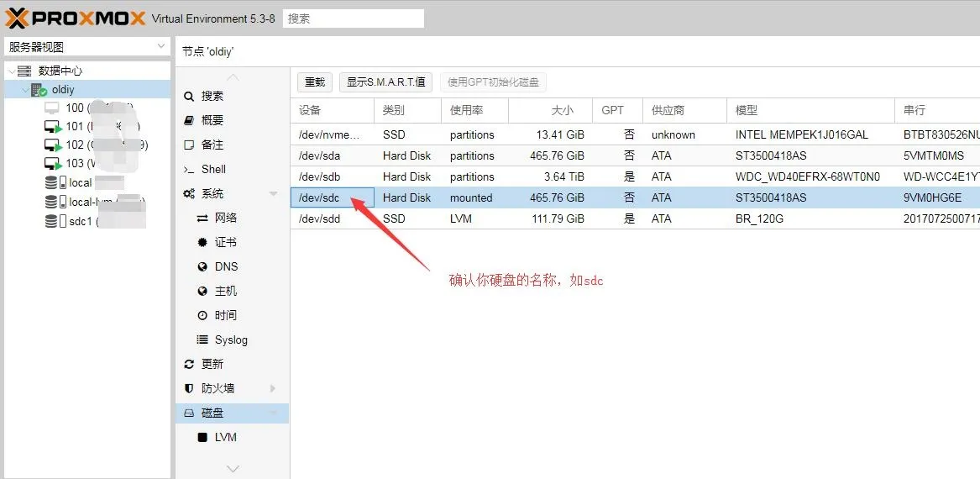Viewport: 980px width, 479px height.
Task: Click the menu scroll-up chevron
Action: click(233, 77)
